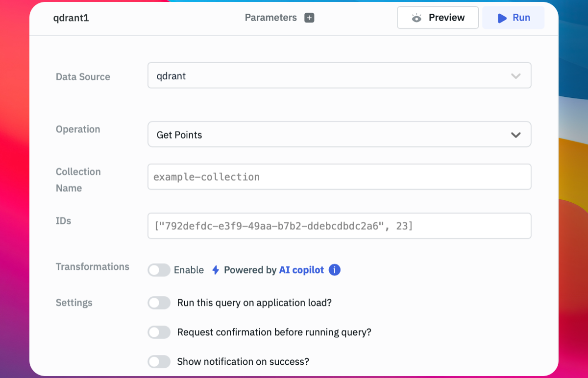
Task: Click the Data Source chevron arrow
Action: 516,76
